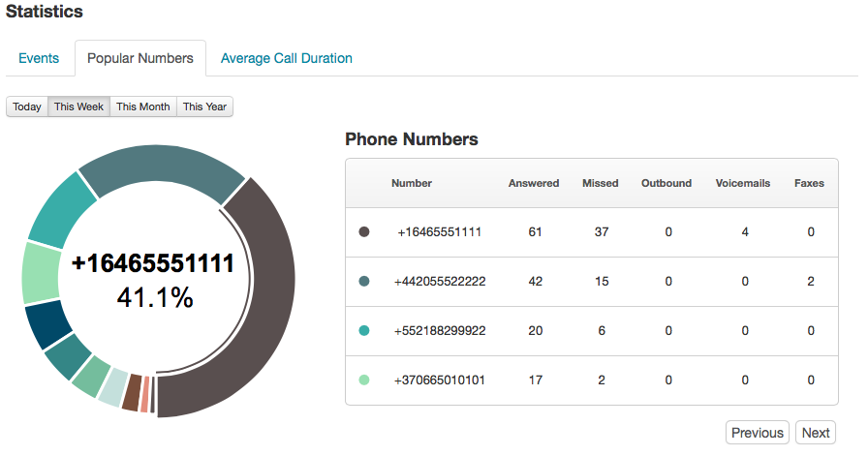This screenshot has width=868, height=456.
Task: Click light green dot beside +370665010101
Action: 364,380
